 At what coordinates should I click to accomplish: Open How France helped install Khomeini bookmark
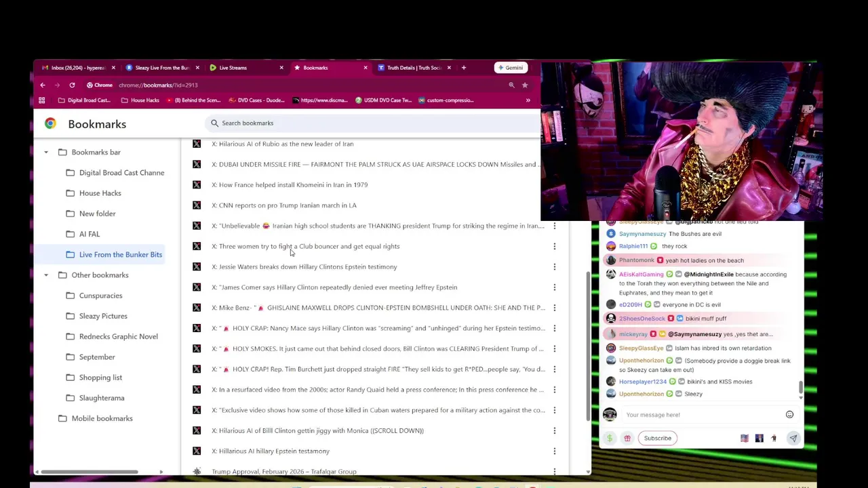[290, 184]
